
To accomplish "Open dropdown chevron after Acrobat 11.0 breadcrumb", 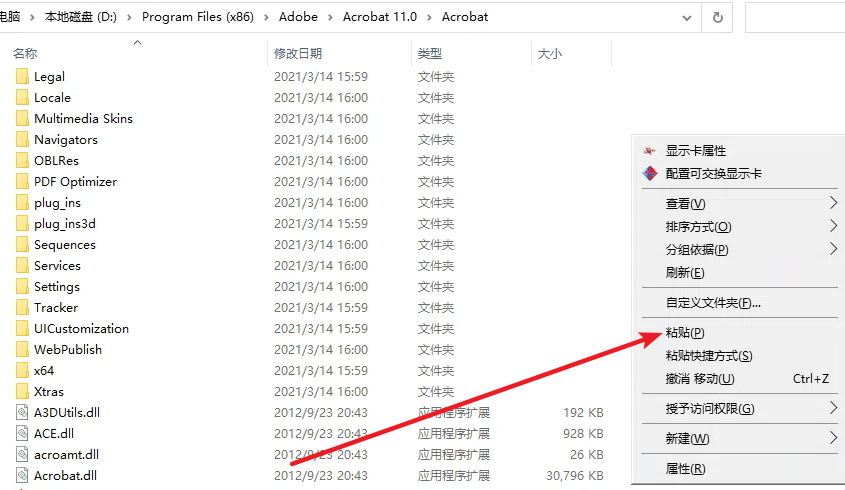I will [430, 18].
